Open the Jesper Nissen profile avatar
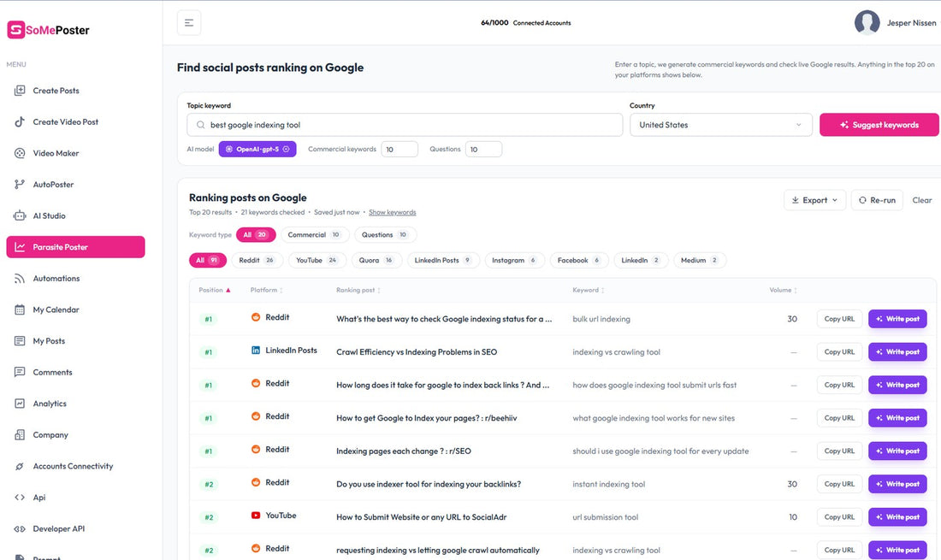941x560 pixels. point(867,23)
